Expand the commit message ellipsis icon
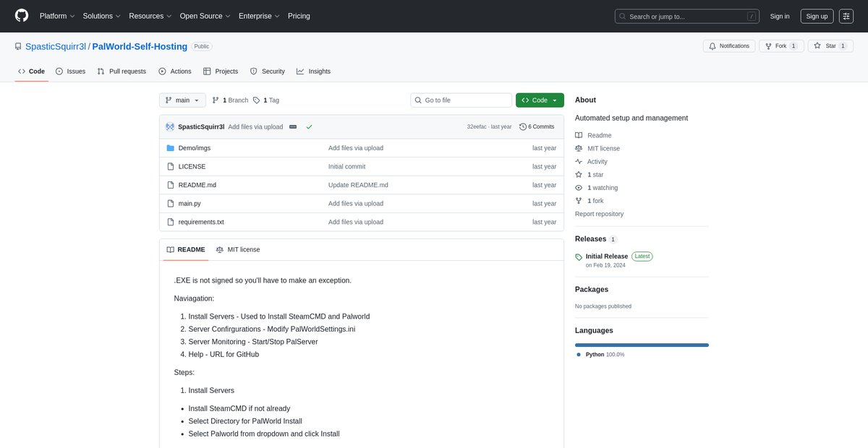This screenshot has height=448, width=868. [x=293, y=126]
